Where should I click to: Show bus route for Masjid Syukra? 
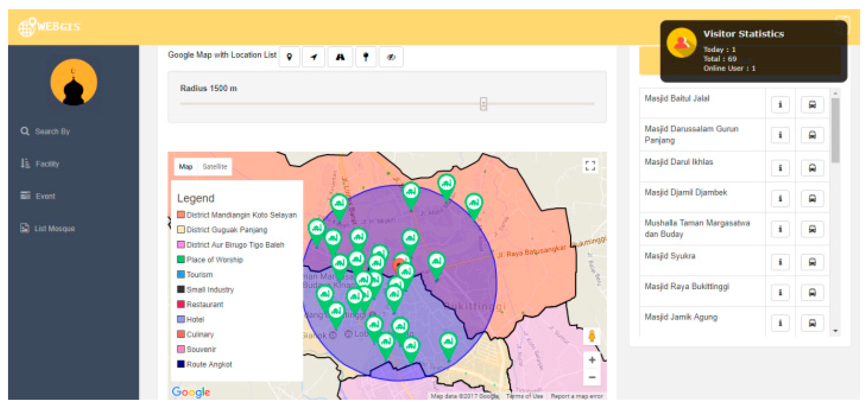812,262
